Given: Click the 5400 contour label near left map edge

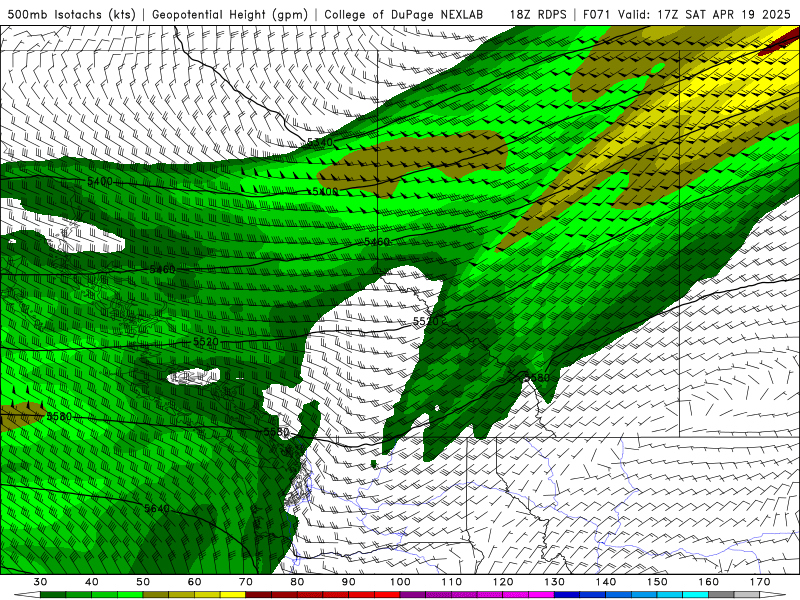Looking at the screenshot, I should tap(100, 181).
